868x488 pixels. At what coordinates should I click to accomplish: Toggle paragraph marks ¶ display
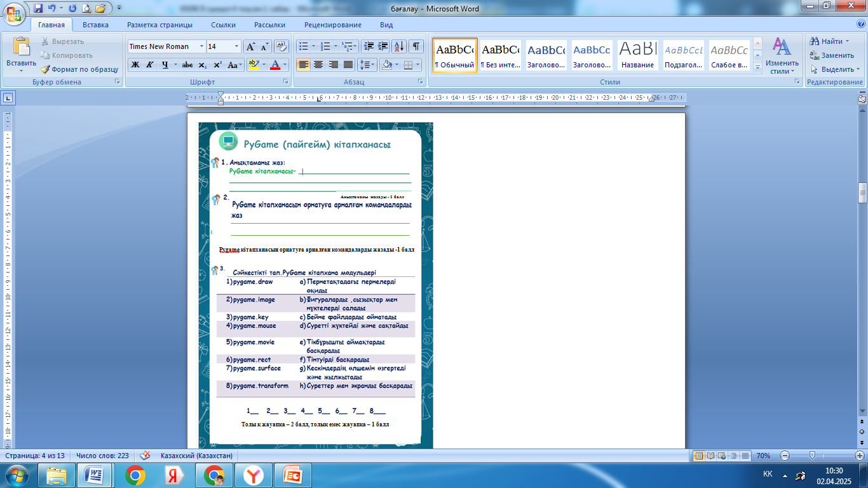coord(416,46)
